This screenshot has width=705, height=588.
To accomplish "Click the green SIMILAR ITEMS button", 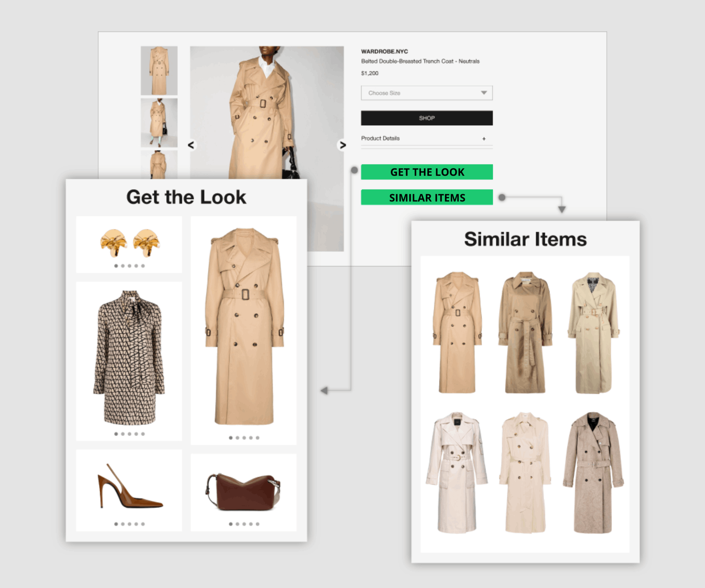I will tap(427, 197).
